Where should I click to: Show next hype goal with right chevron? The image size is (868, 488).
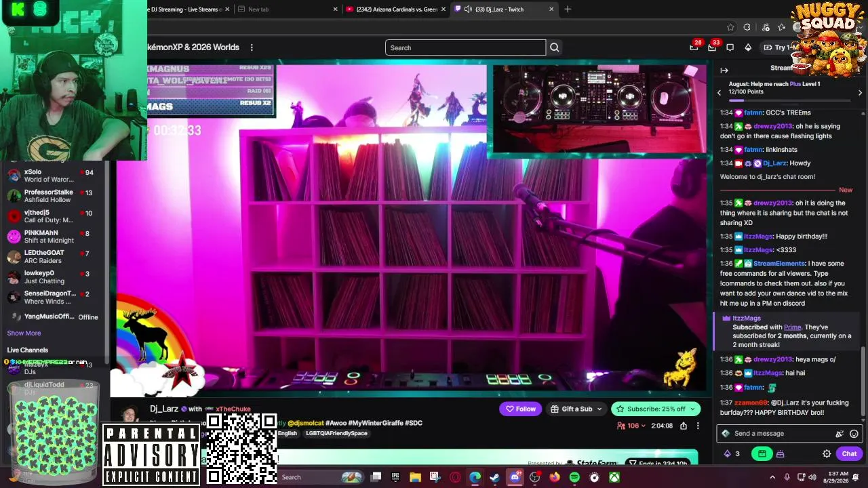[x=860, y=93]
